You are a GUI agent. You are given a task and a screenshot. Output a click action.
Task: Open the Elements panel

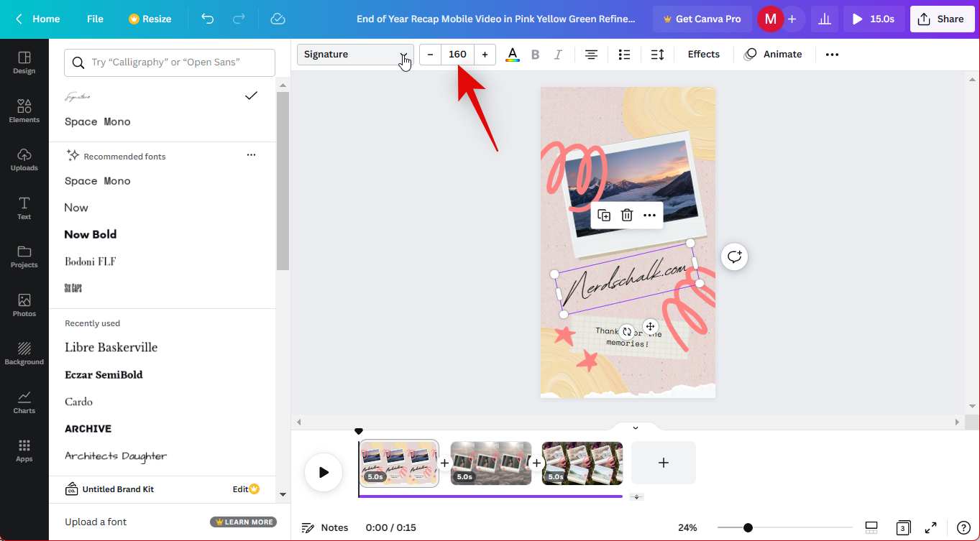pyautogui.click(x=24, y=111)
